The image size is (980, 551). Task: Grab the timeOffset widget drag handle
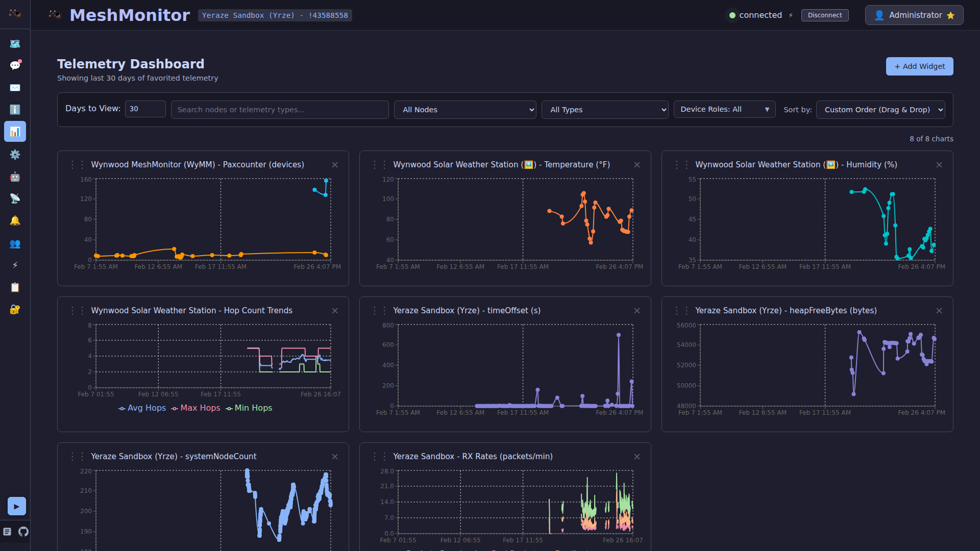coord(379,311)
